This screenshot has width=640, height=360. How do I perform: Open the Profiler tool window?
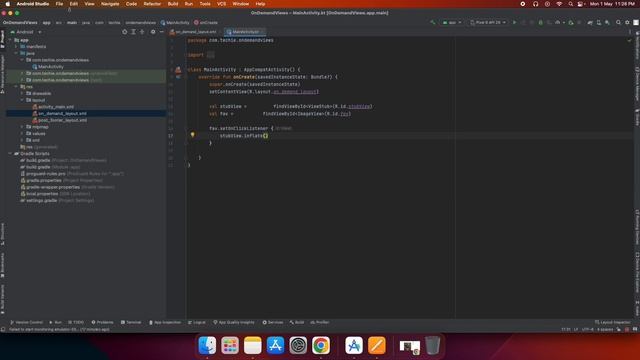pyautogui.click(x=320, y=322)
